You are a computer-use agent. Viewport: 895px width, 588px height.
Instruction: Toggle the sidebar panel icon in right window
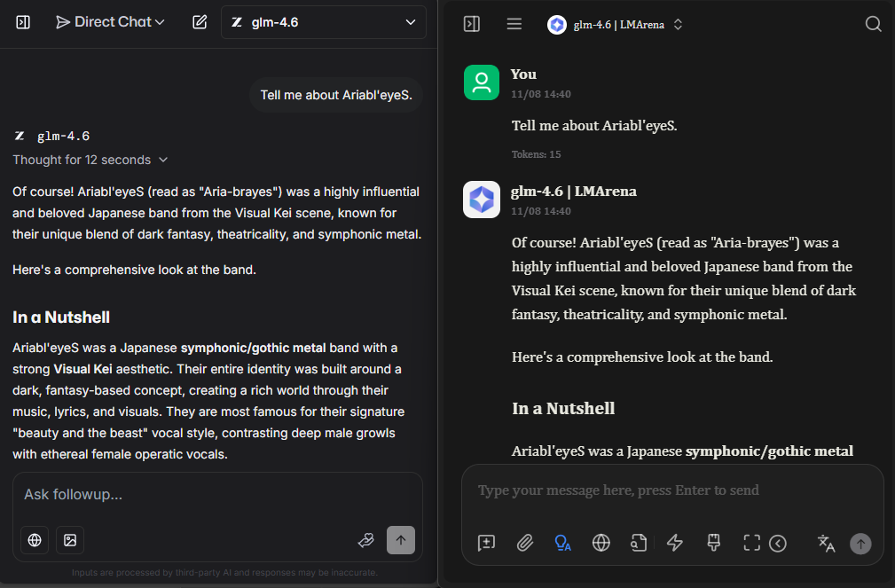coord(472,24)
